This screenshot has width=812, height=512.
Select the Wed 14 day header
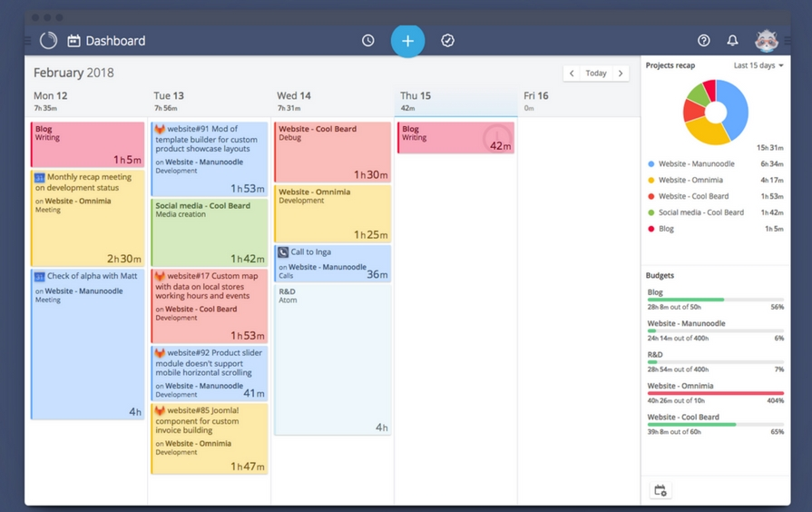294,96
